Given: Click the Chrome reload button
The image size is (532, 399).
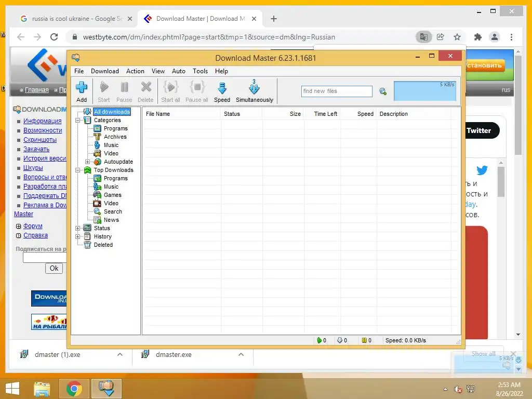Looking at the screenshot, I should 54,37.
